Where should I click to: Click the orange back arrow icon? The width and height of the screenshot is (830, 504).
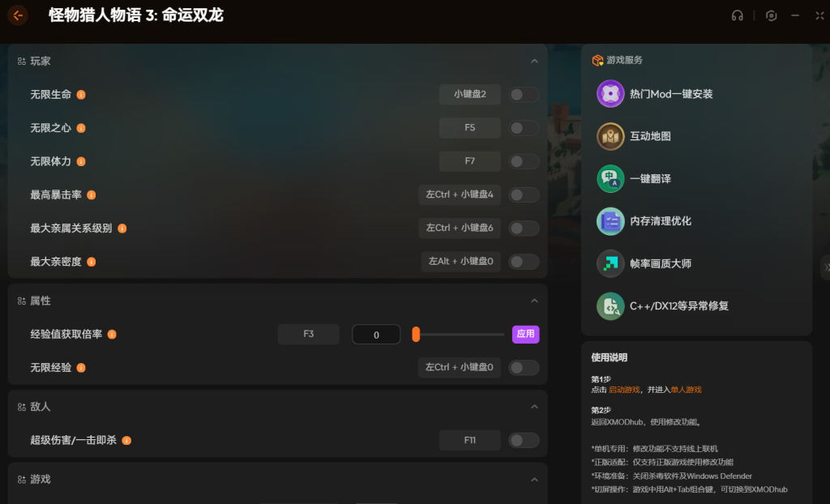coord(18,15)
